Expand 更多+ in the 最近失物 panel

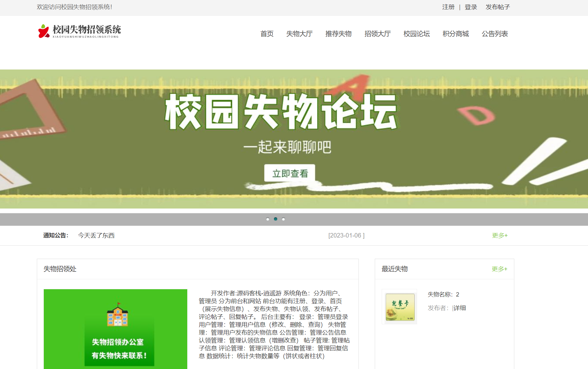[499, 269]
